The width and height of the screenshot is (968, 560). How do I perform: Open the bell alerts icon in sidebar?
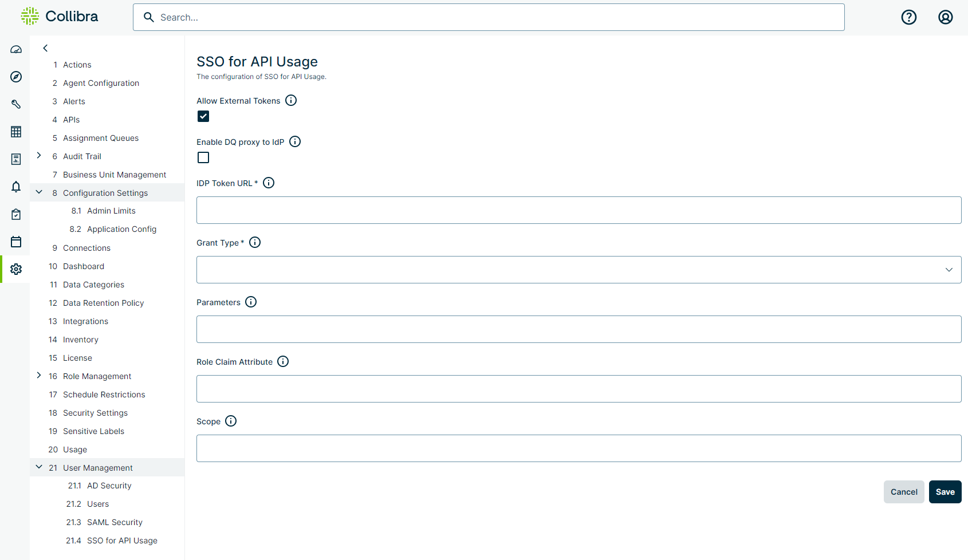[16, 187]
